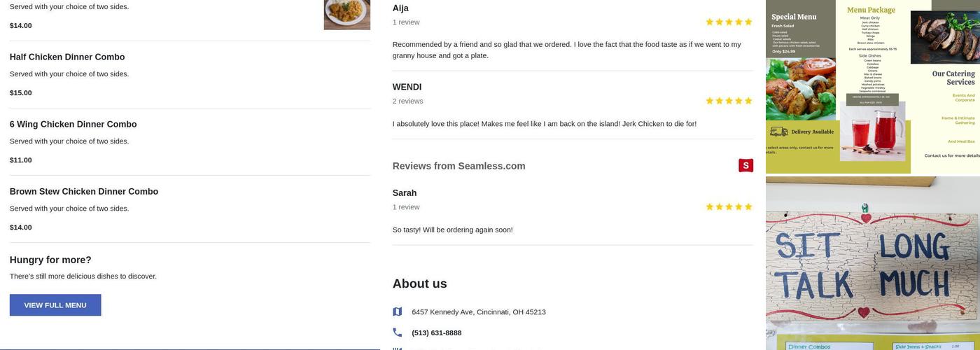980x350 pixels.
Task: Choose Brown Stew Chicken Dinner Combo
Action: pyautogui.click(x=84, y=192)
